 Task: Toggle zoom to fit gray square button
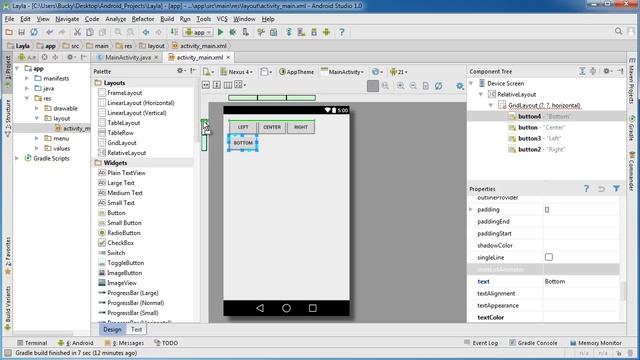tap(373, 85)
